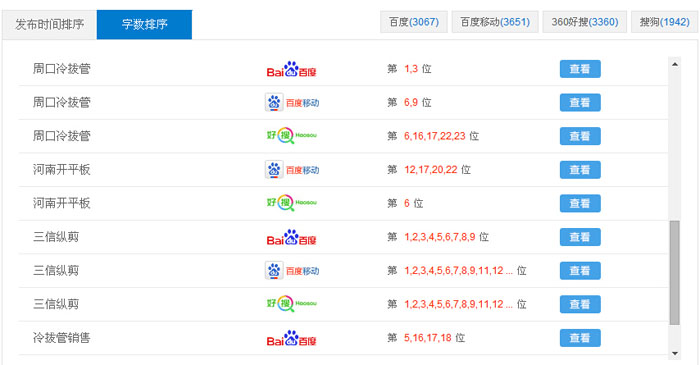
Task: Select keyword 河南开平板 in 百度移动 row
Action: pyautogui.click(x=62, y=170)
